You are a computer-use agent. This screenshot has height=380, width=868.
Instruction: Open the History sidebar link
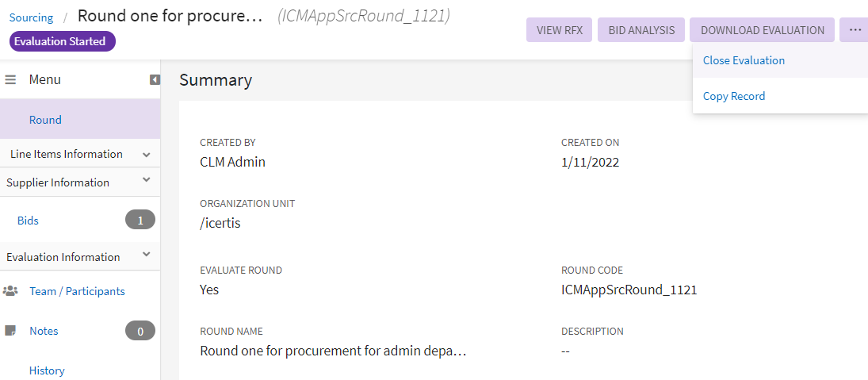(47, 370)
